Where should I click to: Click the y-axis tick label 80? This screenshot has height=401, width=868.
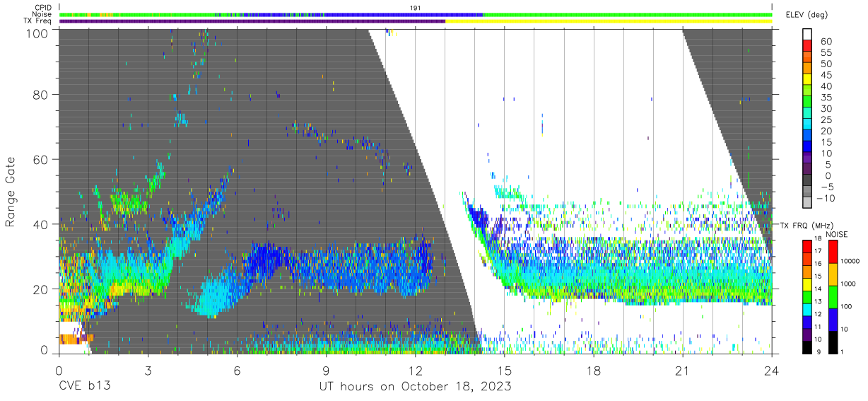[41, 95]
